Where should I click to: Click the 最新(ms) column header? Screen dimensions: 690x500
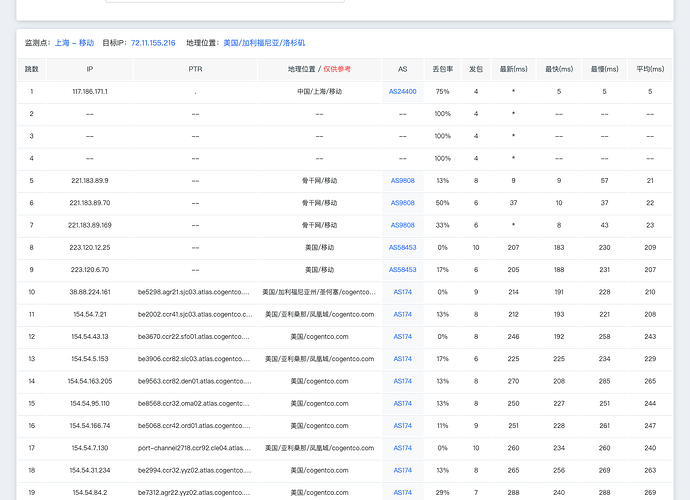click(514, 69)
